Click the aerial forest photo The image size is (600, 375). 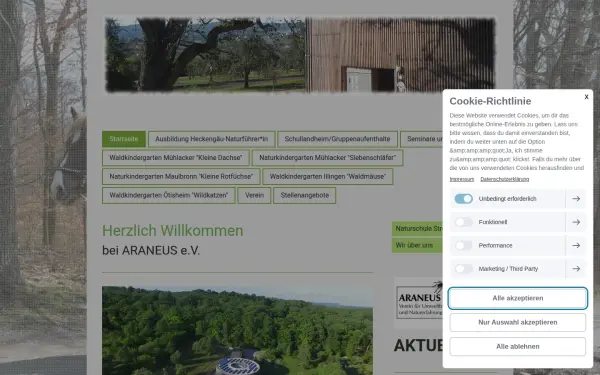click(237, 330)
